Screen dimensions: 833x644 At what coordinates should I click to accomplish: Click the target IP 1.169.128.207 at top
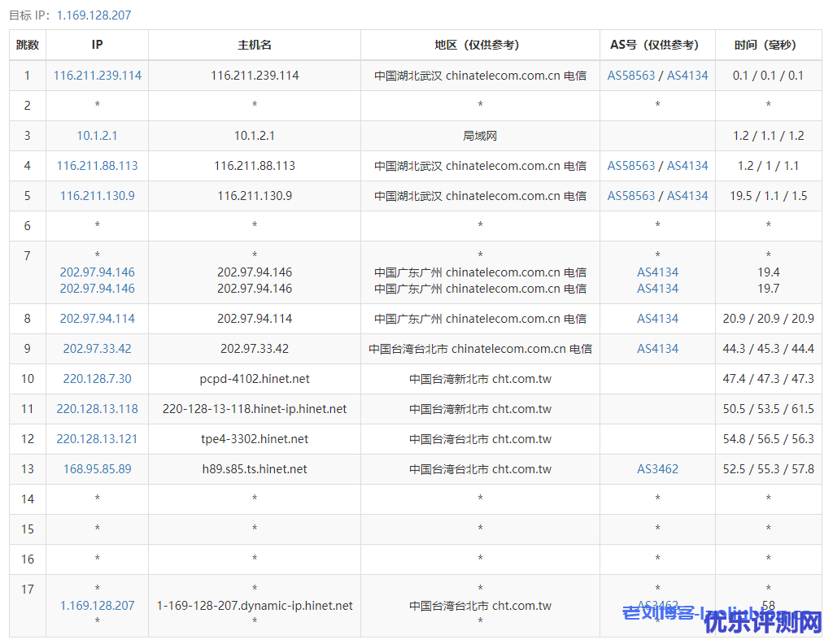pos(94,15)
